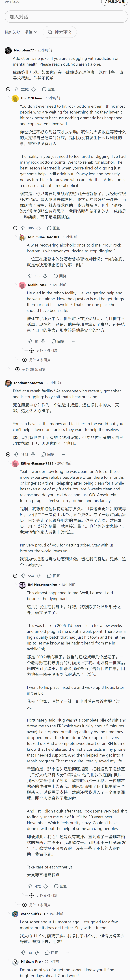Collapse Necroban77's comment thread
This screenshot has height=980, width=130.
[x=8, y=89]
